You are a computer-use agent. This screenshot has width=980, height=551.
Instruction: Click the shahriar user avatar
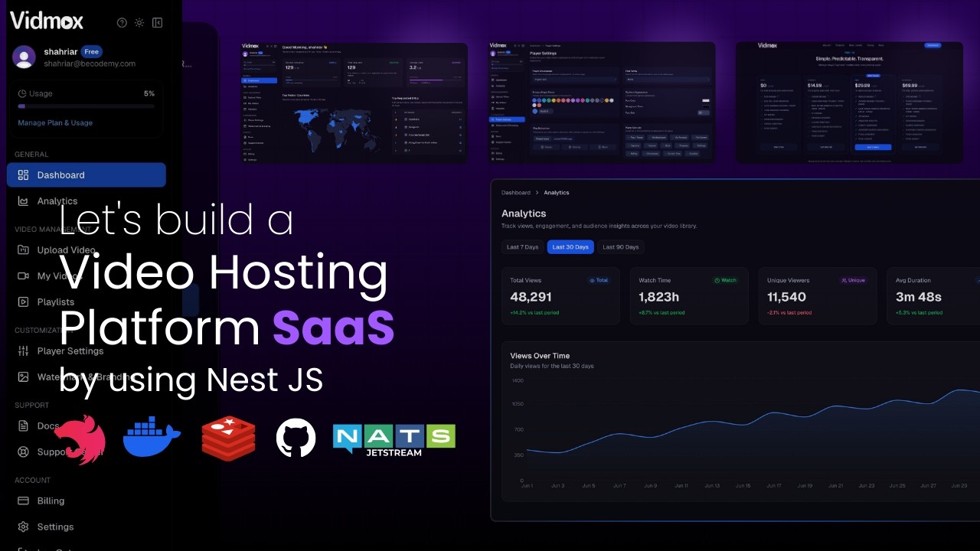pos(24,57)
